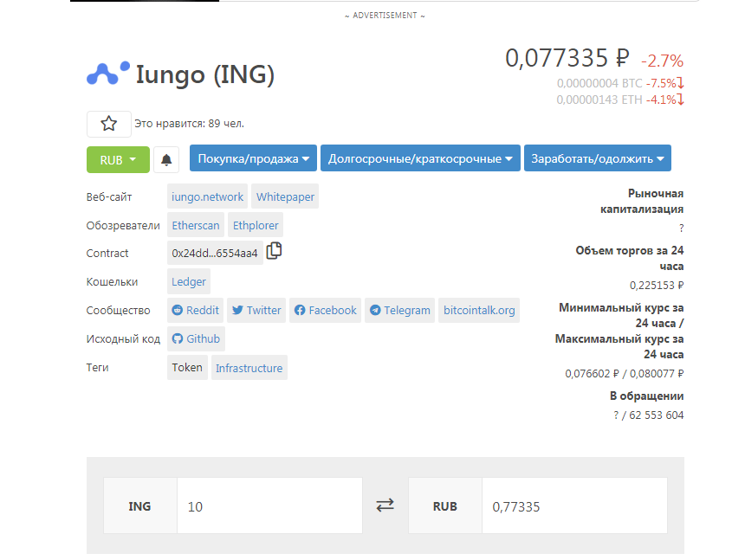Open Facebook community link
The image size is (745, 560).
click(326, 310)
